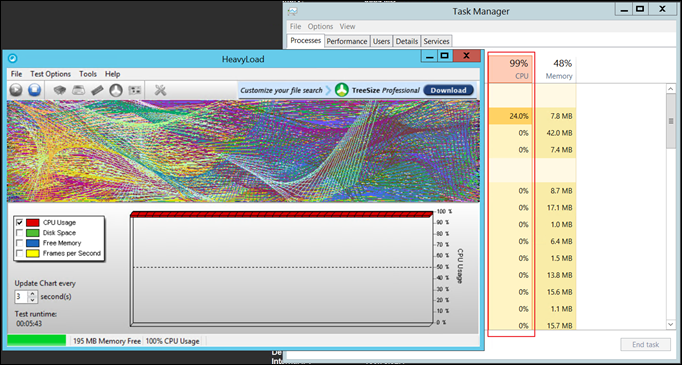The height and width of the screenshot is (365, 682).
Task: Click the 195 MB Memory Free status
Action: coord(107,341)
